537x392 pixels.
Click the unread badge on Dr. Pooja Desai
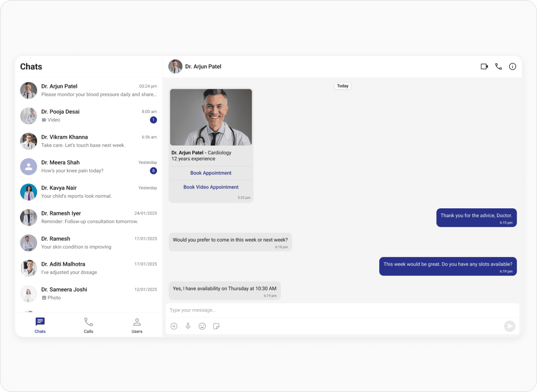(x=153, y=120)
